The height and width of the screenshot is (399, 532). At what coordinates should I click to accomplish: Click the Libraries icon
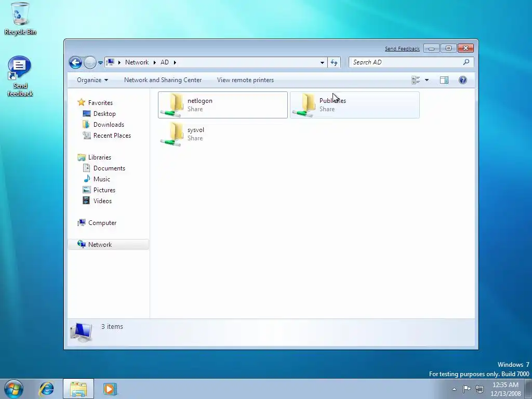pos(82,157)
